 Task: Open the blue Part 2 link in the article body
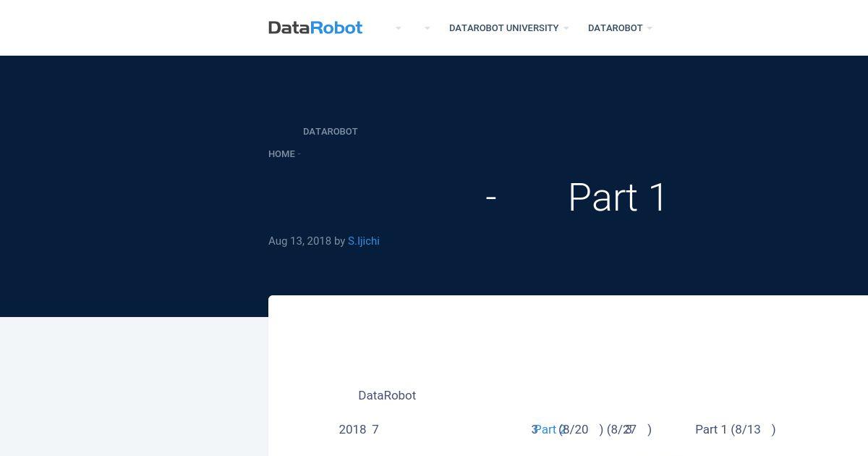click(548, 429)
